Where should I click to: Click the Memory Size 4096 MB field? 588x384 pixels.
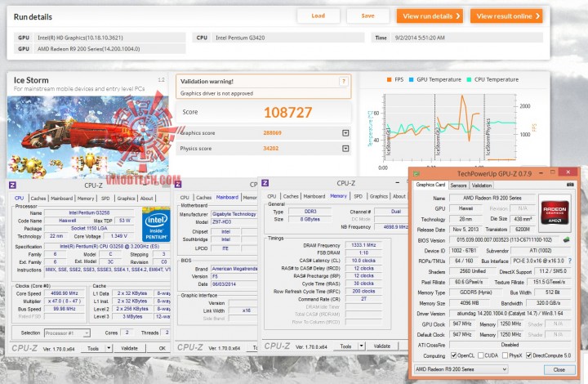click(x=470, y=303)
